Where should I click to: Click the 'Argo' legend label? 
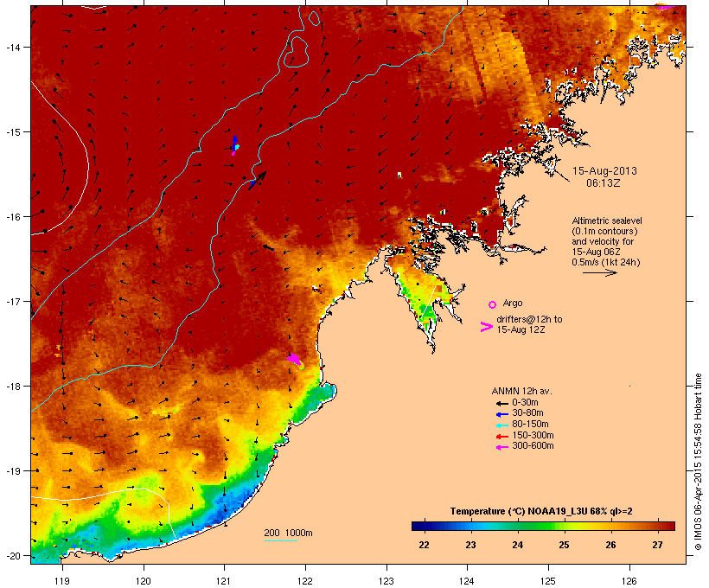point(513,303)
